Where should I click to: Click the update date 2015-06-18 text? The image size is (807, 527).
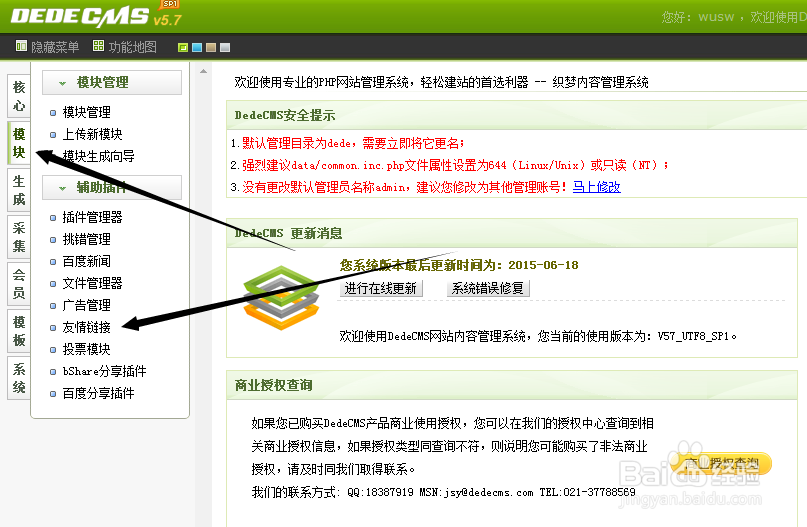point(543,265)
